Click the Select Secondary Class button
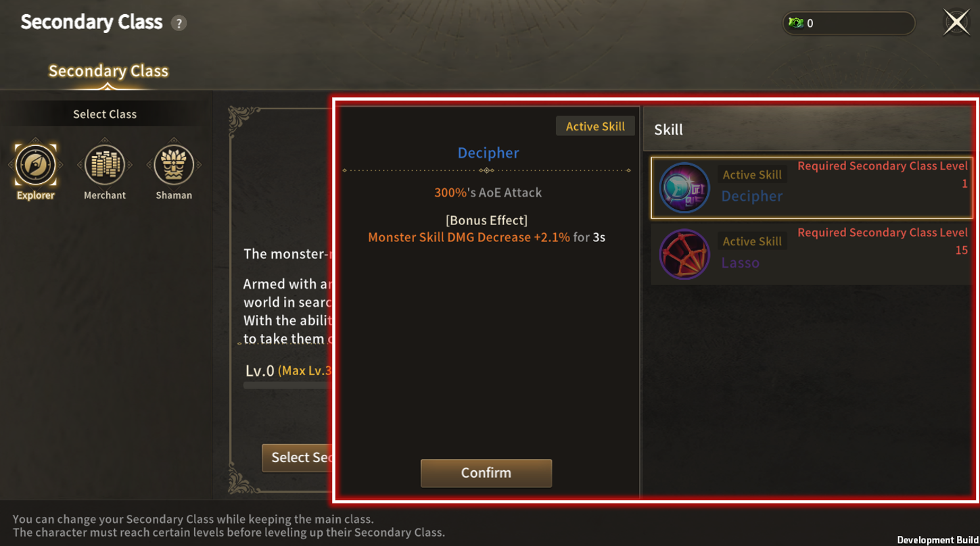This screenshot has height=546, width=980. tap(299, 457)
